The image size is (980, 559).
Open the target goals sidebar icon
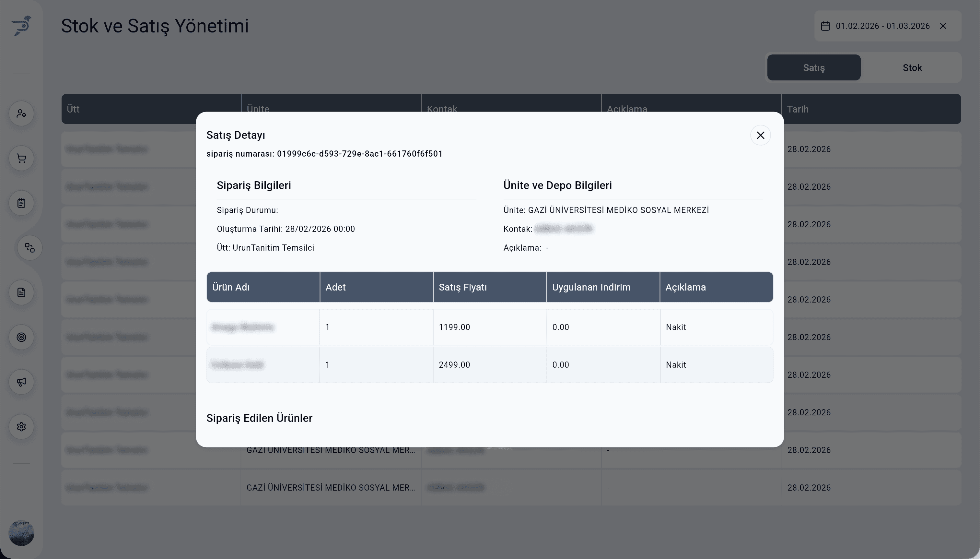pos(21,337)
